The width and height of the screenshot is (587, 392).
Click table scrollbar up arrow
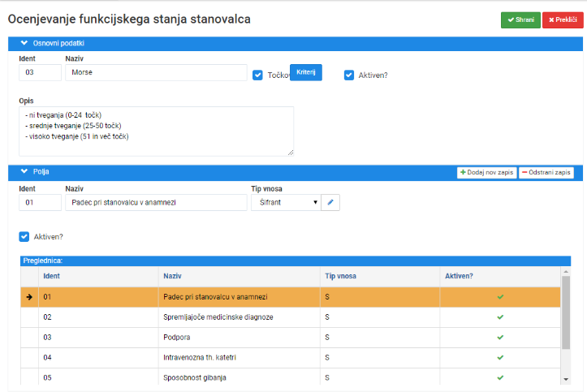pos(566,271)
